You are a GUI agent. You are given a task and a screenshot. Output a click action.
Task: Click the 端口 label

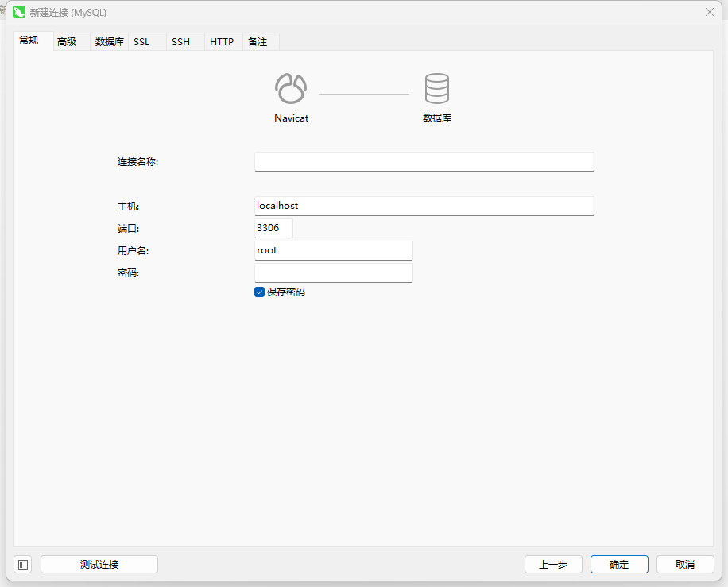(128, 229)
